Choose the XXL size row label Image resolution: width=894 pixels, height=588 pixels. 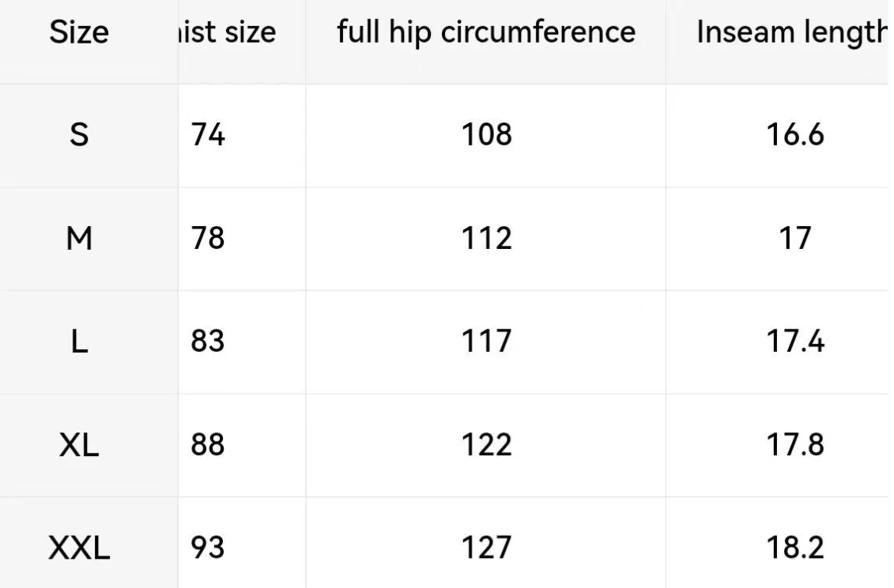[79, 548]
